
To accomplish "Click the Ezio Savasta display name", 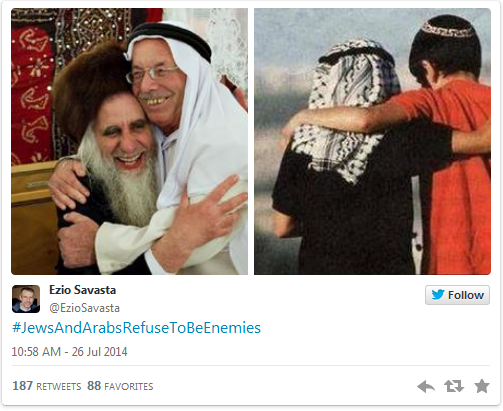I will coord(82,290).
